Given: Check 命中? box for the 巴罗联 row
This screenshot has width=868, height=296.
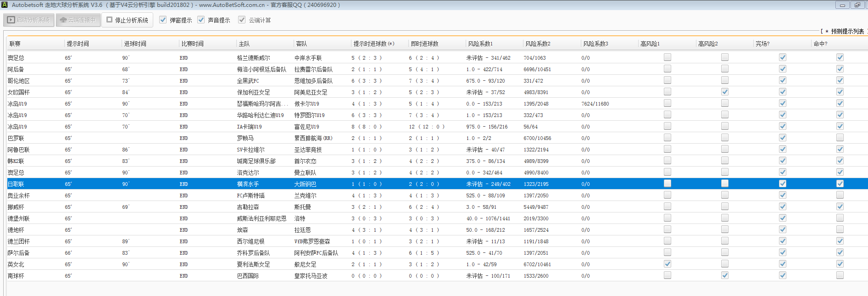Looking at the screenshot, I should coord(840,138).
